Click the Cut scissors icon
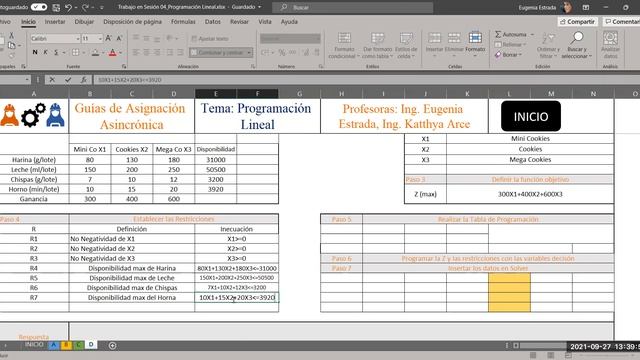 tap(11, 36)
